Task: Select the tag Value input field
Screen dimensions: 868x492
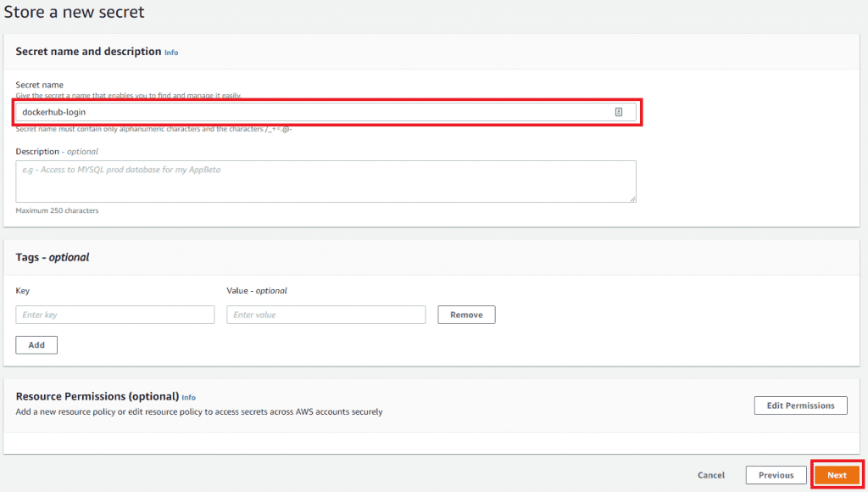Action: point(325,315)
